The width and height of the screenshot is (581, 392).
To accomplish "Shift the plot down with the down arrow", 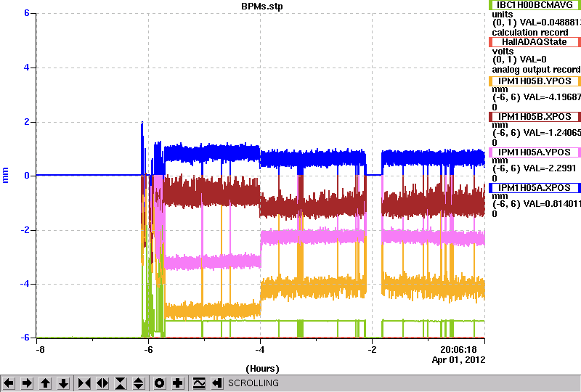I will [63, 383].
